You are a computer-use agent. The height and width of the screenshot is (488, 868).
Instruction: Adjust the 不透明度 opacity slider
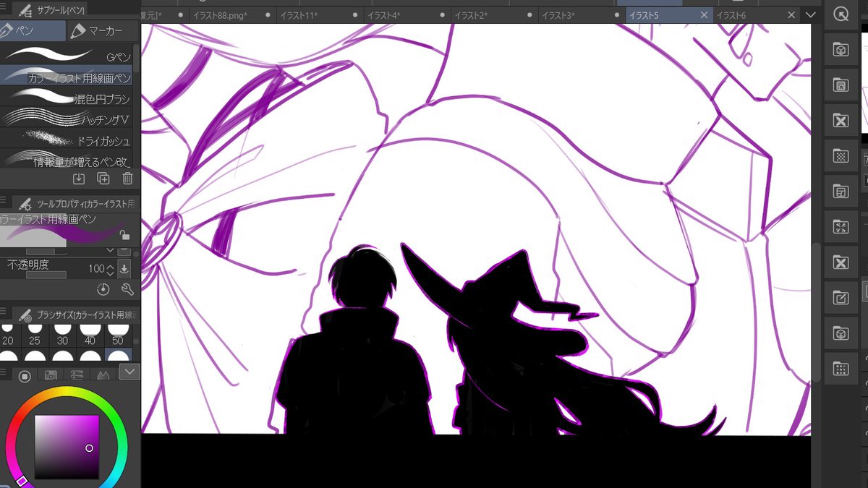coord(46,275)
